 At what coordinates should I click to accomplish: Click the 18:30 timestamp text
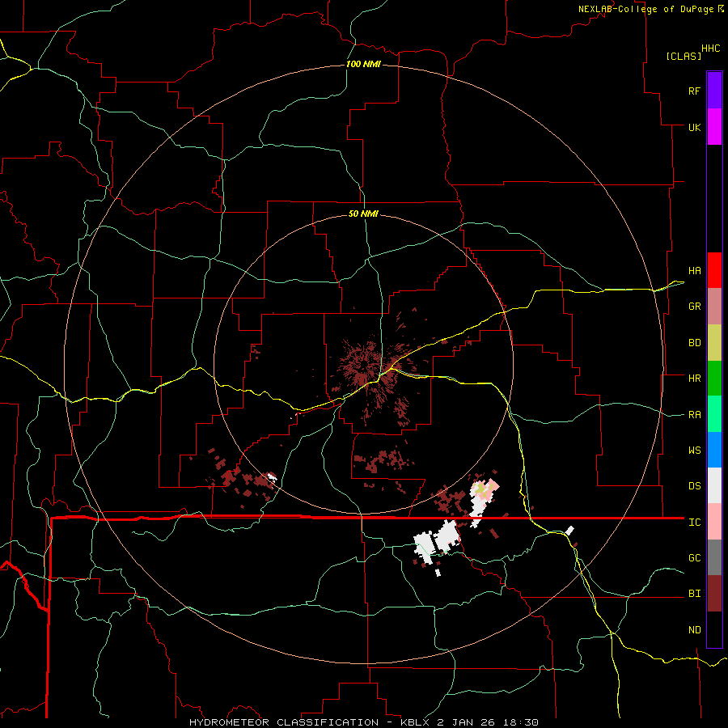click(x=519, y=722)
